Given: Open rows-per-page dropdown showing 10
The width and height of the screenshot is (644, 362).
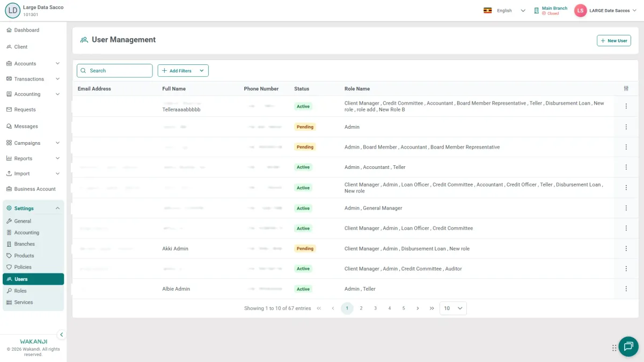Looking at the screenshot, I should point(453,308).
